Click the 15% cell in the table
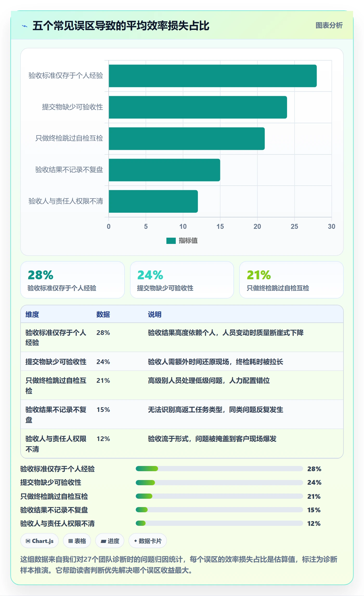This screenshot has width=364, height=596. (x=103, y=410)
